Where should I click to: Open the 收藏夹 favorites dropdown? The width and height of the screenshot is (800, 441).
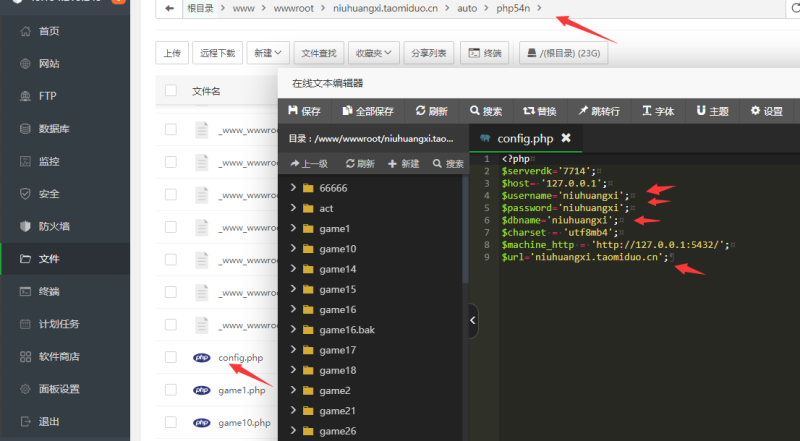coord(373,53)
